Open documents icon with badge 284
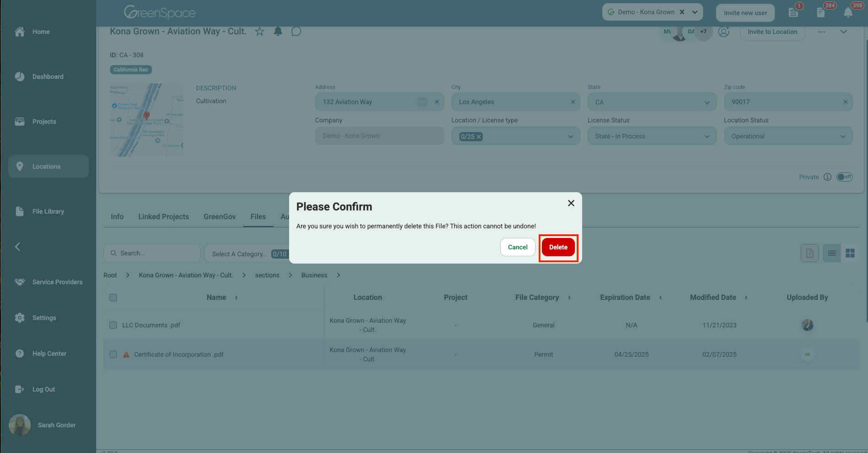 pos(821,12)
